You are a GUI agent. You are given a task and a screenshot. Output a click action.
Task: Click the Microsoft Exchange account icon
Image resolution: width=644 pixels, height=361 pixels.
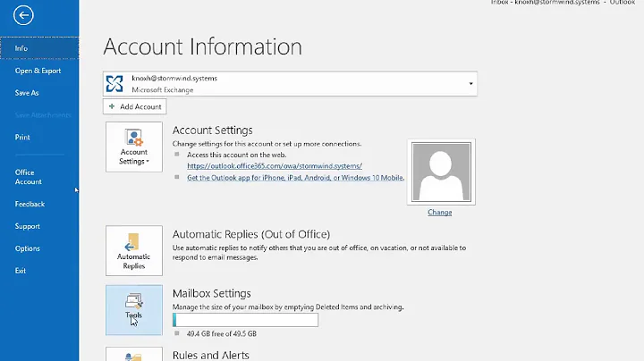pyautogui.click(x=115, y=84)
